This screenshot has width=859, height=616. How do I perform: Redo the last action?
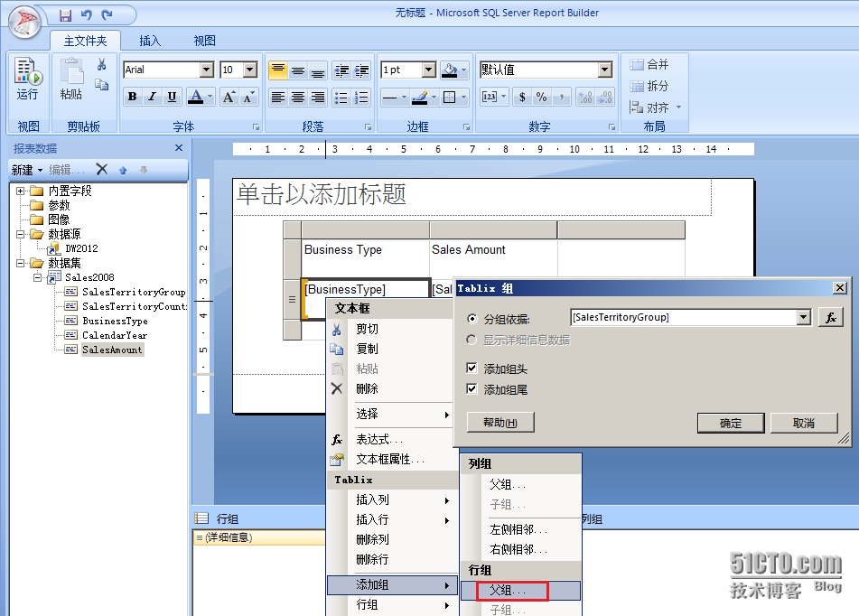click(107, 15)
